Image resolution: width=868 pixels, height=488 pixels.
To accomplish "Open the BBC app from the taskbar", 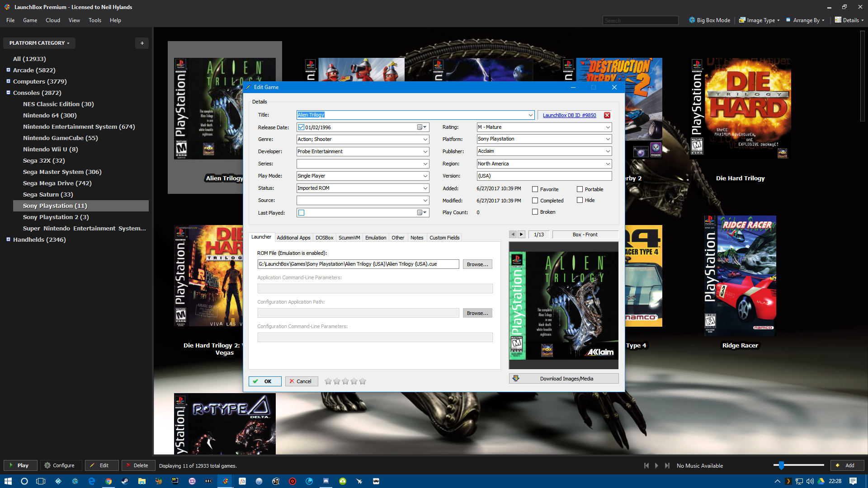I will (208, 481).
